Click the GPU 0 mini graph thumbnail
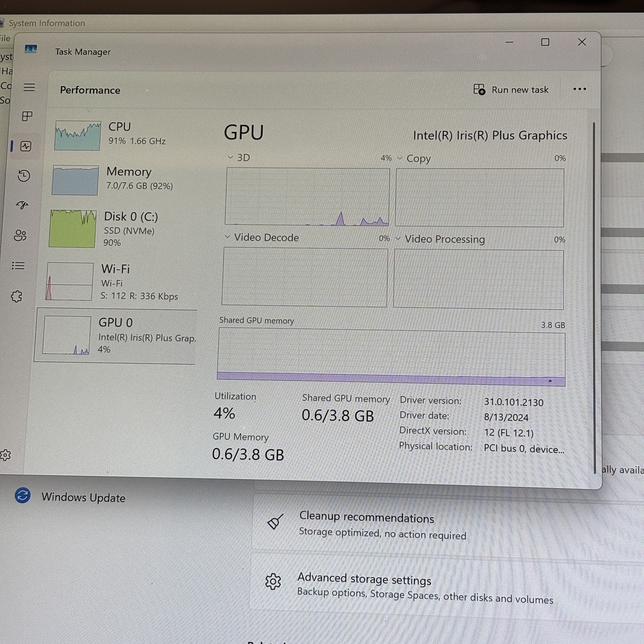644x644 pixels. tap(67, 335)
